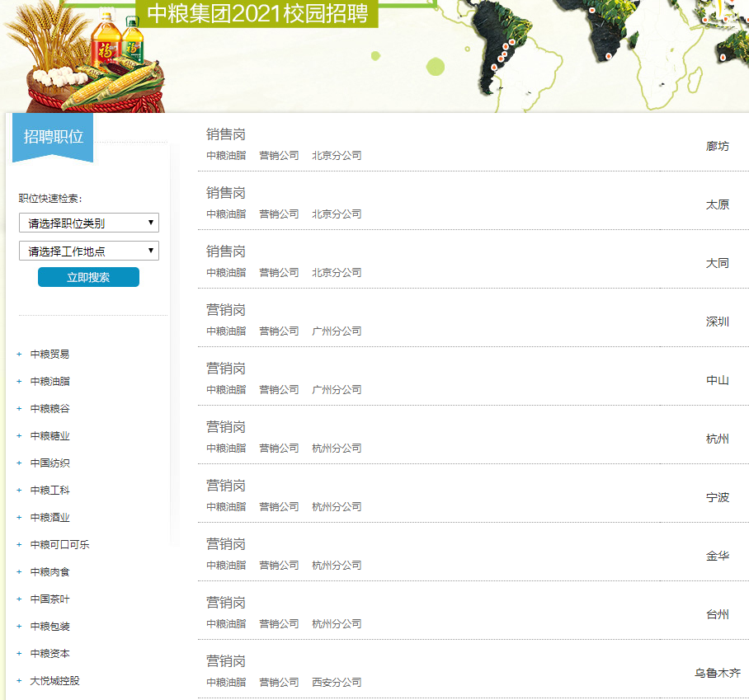
Task: Open the 请选择职位类别 dropdown
Action: [x=89, y=223]
